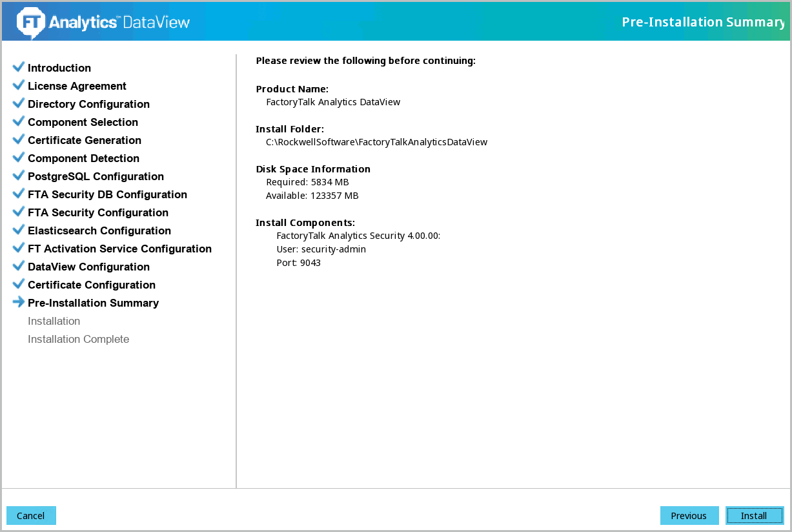Click the grayed Installation Complete step

pos(78,339)
